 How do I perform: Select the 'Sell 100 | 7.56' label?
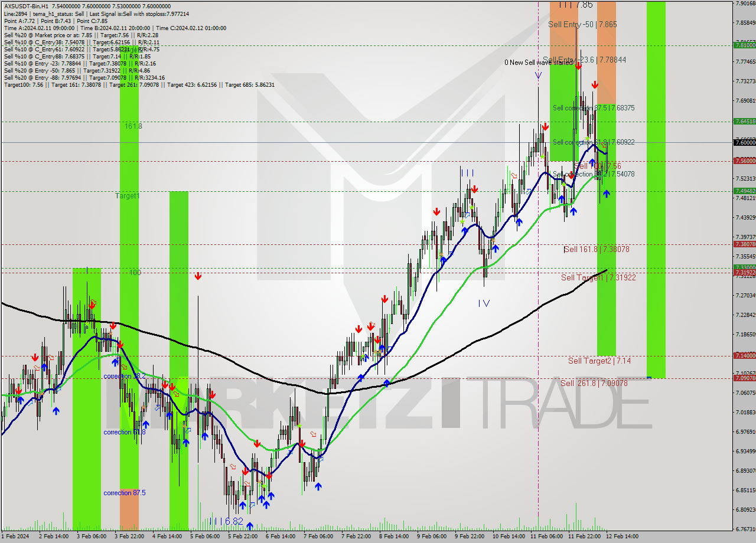(597, 166)
